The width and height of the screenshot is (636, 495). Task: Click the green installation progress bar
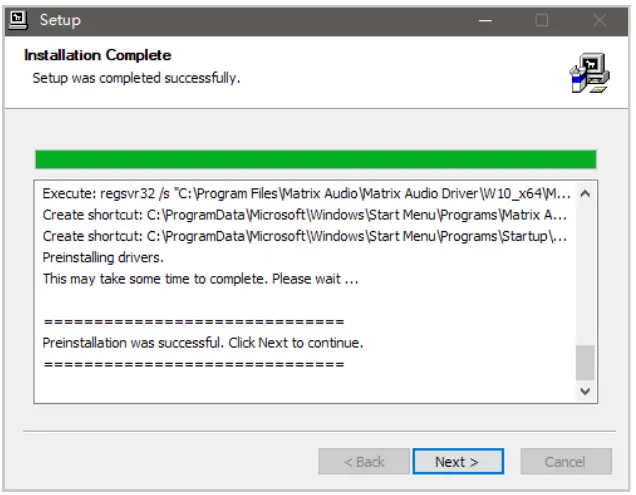[x=316, y=159]
